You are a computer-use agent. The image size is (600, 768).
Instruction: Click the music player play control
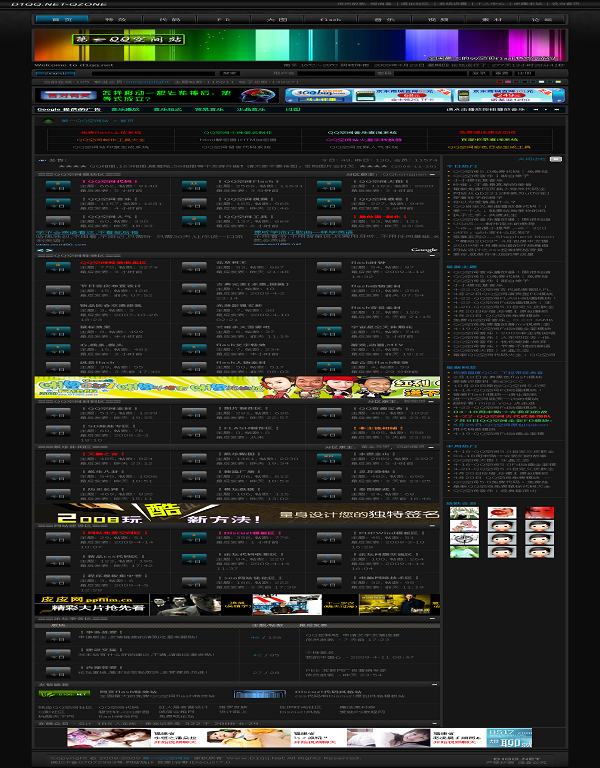tap(546, 109)
